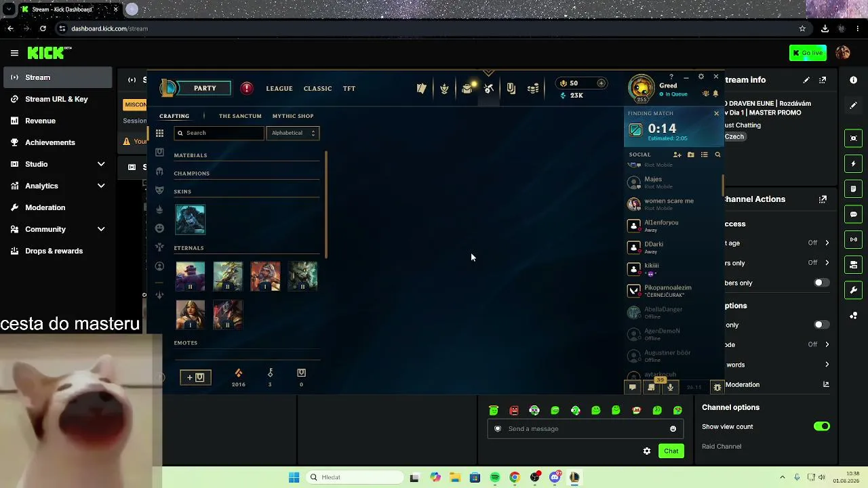The height and width of the screenshot is (488, 868).
Task: Select the Crafting tab
Action: (174, 117)
